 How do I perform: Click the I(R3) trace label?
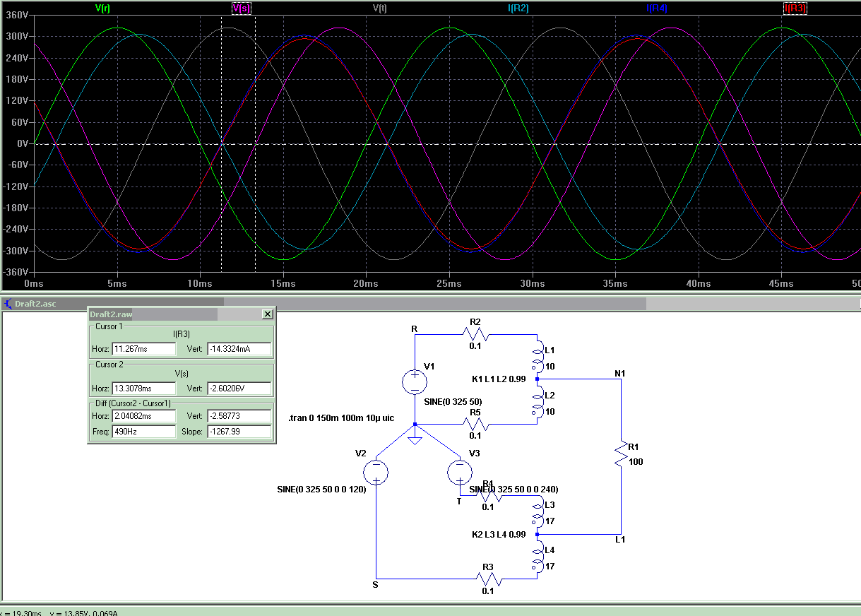click(x=795, y=8)
